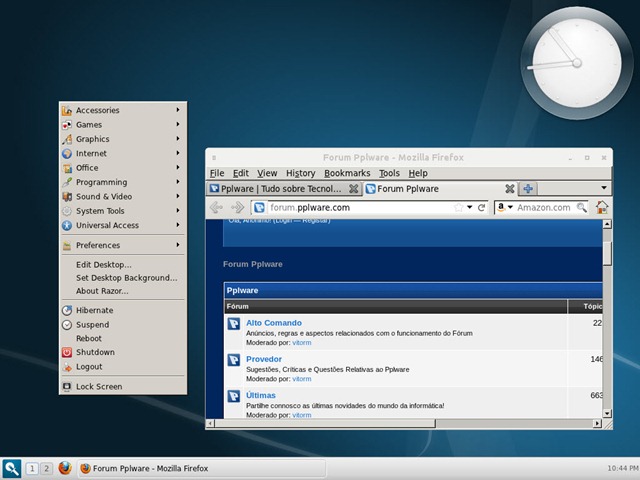Open the Provedor forum link
Viewport: 640px width, 480px height.
click(264, 359)
